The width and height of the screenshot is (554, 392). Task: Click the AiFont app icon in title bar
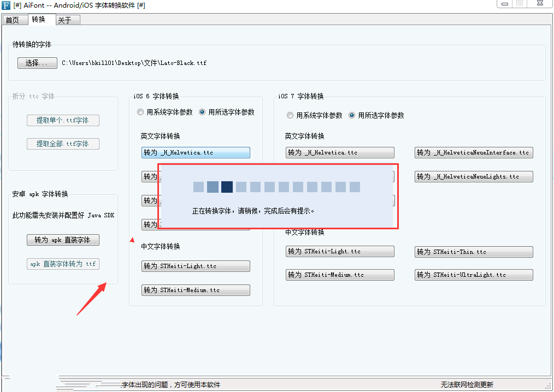click(x=6, y=5)
